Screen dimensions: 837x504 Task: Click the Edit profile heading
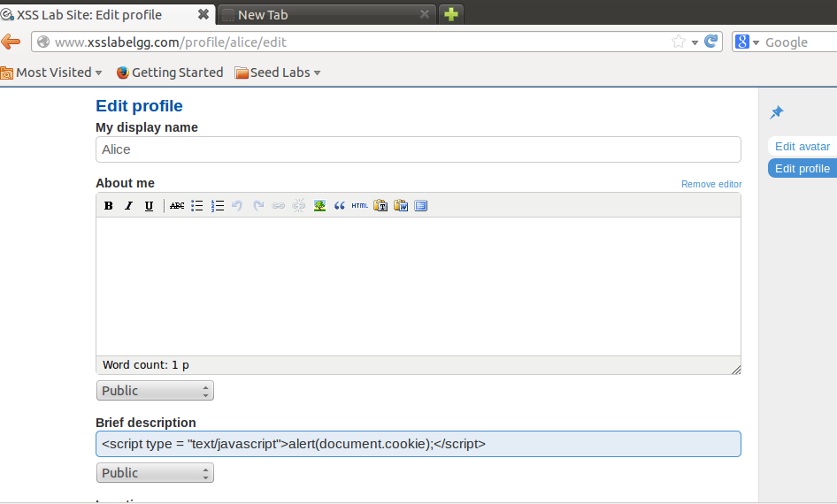pyautogui.click(x=139, y=105)
